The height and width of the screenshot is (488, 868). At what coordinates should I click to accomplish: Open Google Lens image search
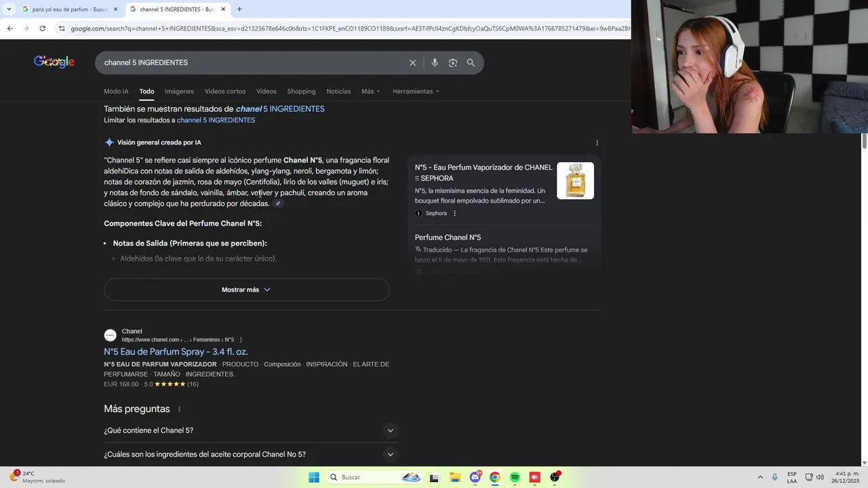tap(452, 62)
